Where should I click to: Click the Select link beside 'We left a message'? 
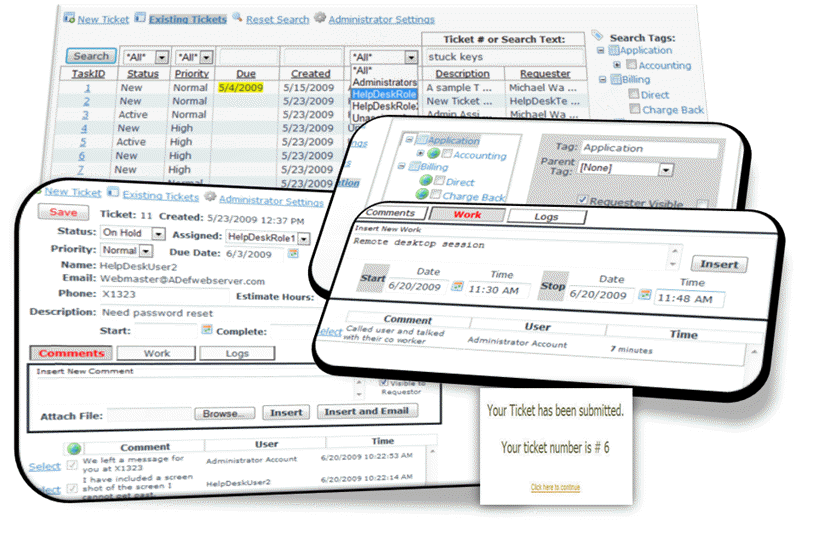45,466
